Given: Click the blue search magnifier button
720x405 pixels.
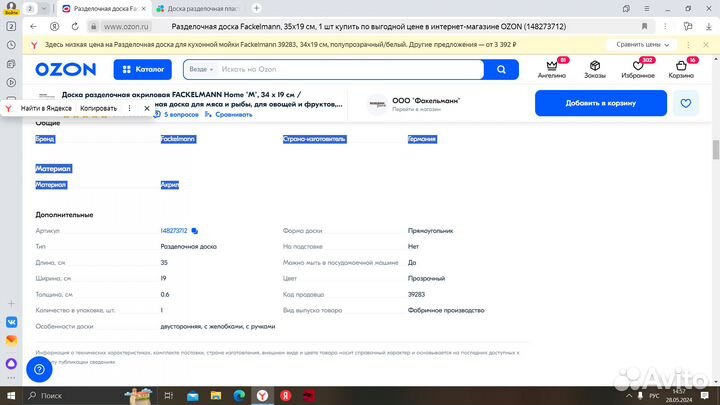Looking at the screenshot, I should point(501,69).
